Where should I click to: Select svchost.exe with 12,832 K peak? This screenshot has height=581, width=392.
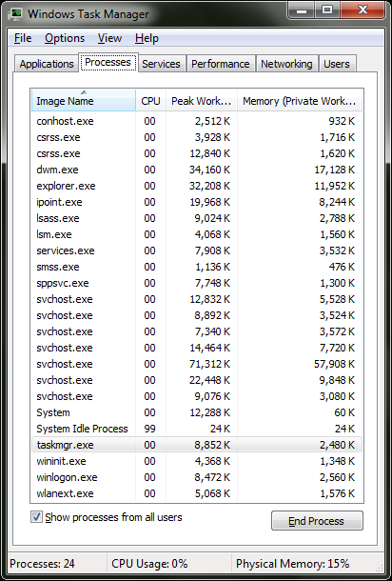coord(197,299)
